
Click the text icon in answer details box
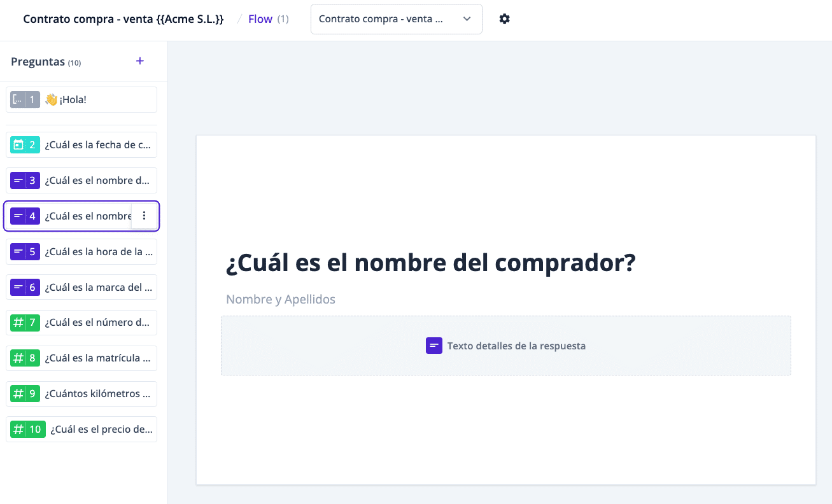coord(434,346)
